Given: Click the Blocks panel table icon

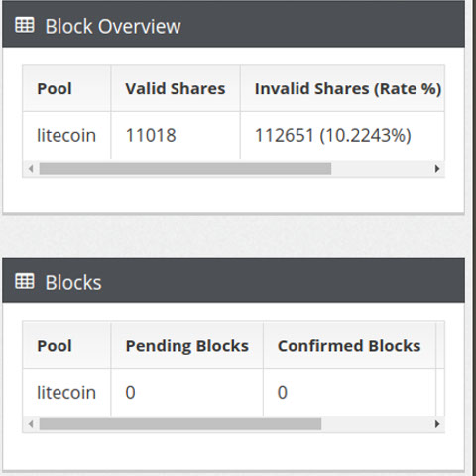Looking at the screenshot, I should click(25, 281).
